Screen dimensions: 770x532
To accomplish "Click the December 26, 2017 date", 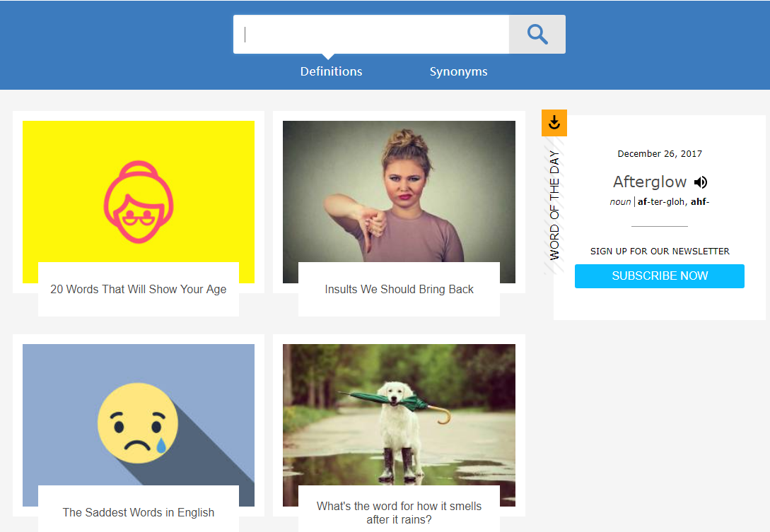I will pyautogui.click(x=660, y=153).
